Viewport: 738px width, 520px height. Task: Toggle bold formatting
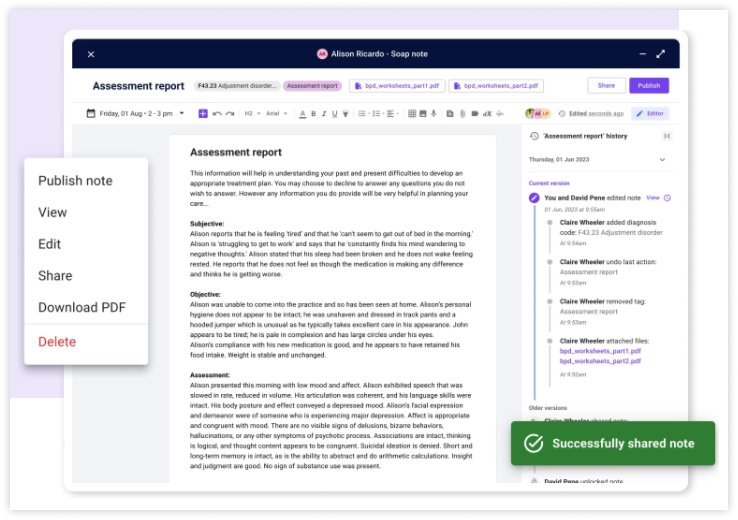coord(313,113)
